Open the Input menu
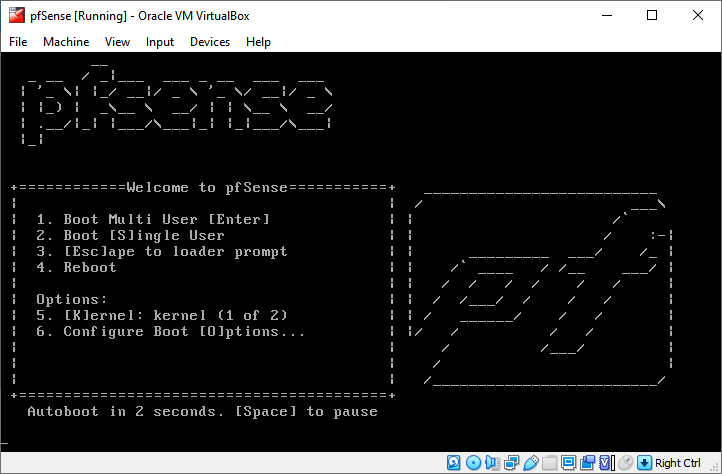The width and height of the screenshot is (722, 474). pos(160,42)
